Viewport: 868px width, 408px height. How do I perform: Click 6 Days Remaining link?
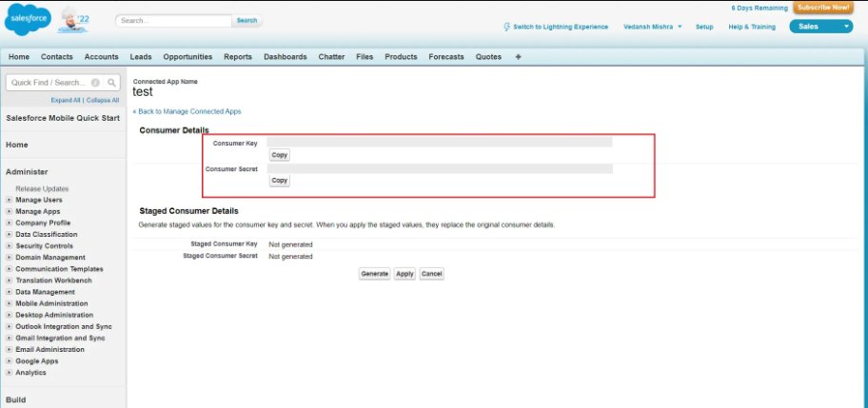click(x=759, y=9)
